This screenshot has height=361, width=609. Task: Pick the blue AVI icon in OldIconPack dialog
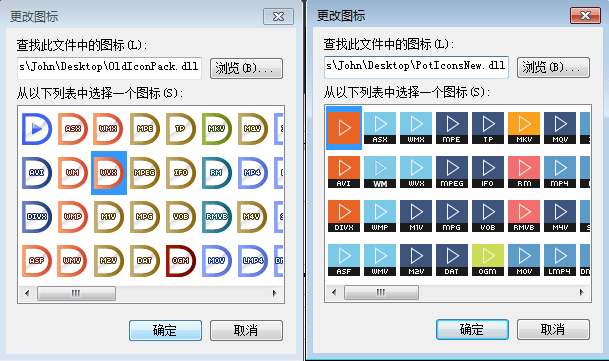tap(37, 173)
